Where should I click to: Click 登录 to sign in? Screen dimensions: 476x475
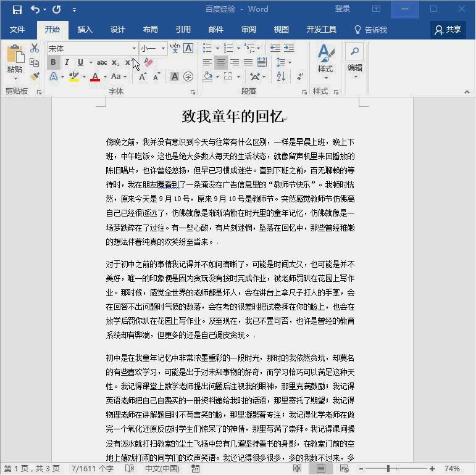pos(343,9)
